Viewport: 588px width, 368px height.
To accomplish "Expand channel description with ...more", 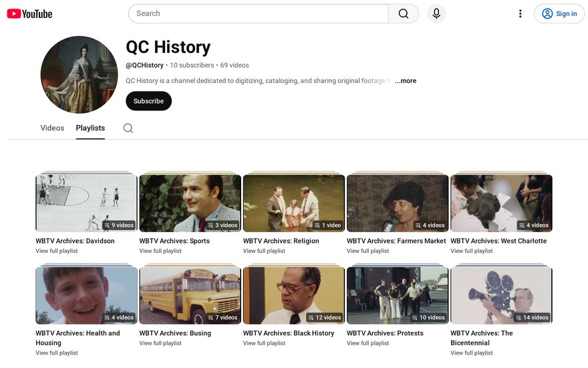I will coord(406,81).
